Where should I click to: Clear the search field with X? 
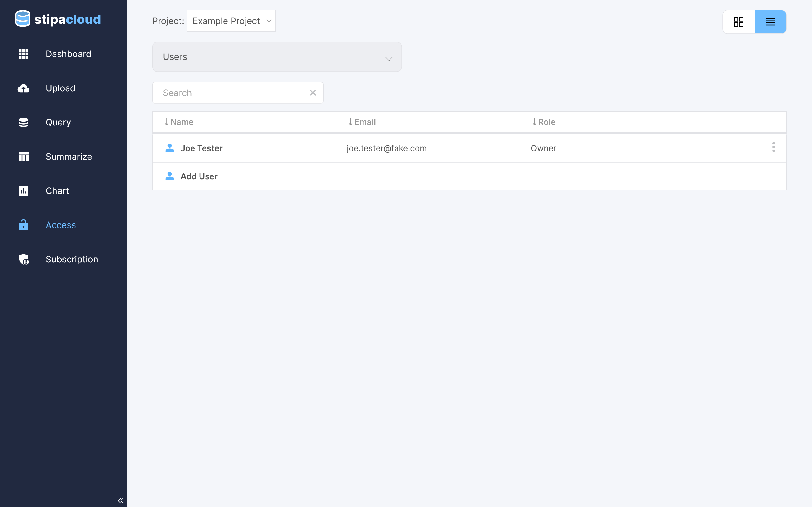[313, 93]
